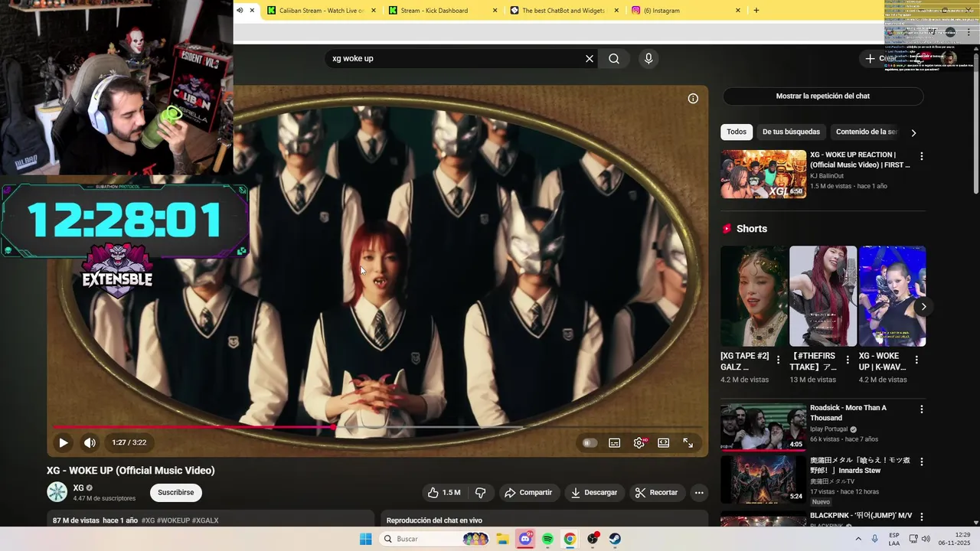980x551 pixels.
Task: Open the '[XG TAPE #2] GALZ' short
Action: [x=754, y=296]
